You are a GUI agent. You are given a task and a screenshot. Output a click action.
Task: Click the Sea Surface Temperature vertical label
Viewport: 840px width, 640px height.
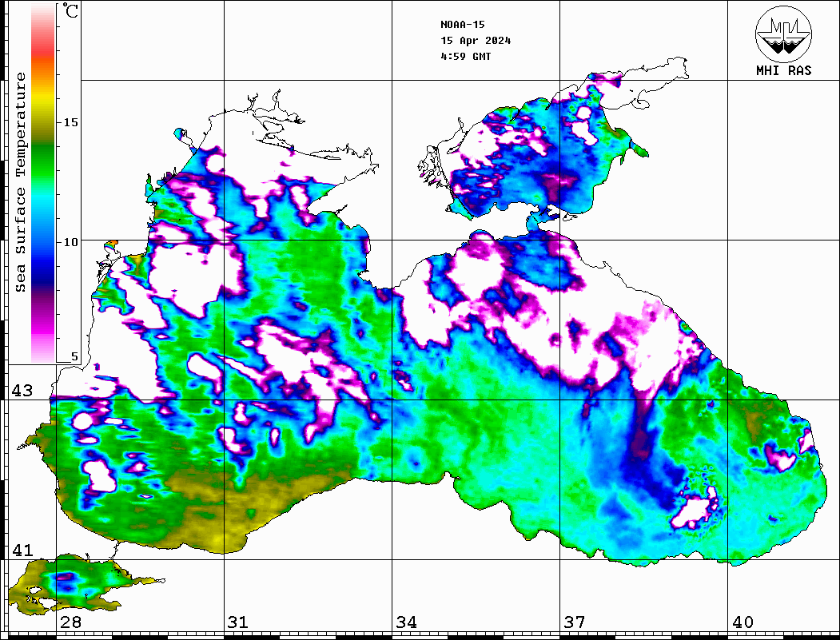point(22,182)
